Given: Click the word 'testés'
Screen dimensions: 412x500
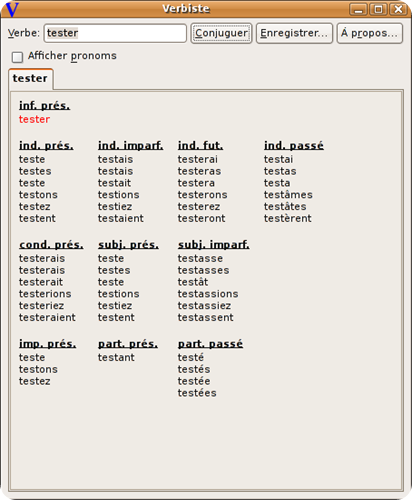Looking at the screenshot, I should pyautogui.click(x=194, y=369).
